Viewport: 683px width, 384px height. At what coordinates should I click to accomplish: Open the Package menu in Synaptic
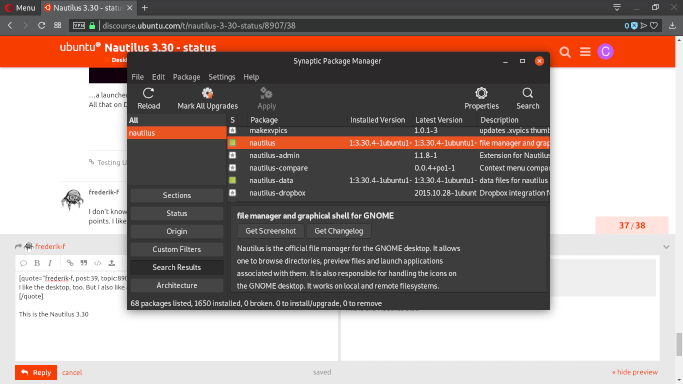point(186,77)
